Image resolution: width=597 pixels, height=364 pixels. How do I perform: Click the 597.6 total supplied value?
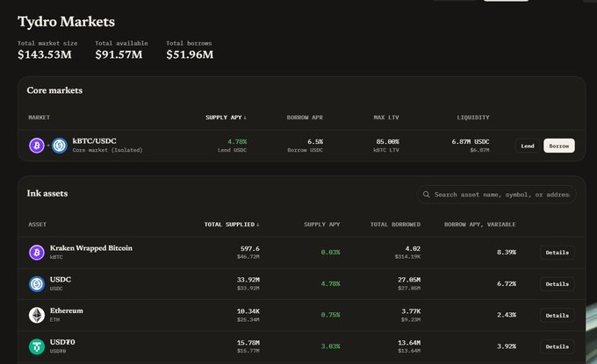(249, 248)
